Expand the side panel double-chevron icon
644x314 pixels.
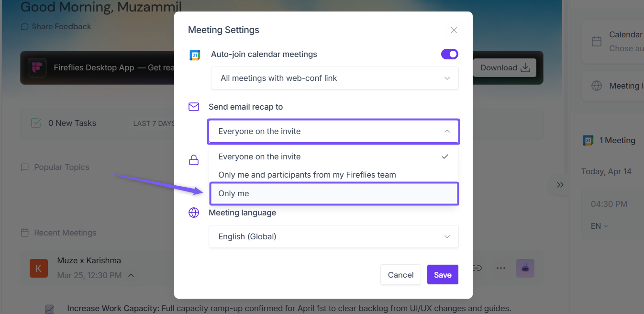coord(560,185)
